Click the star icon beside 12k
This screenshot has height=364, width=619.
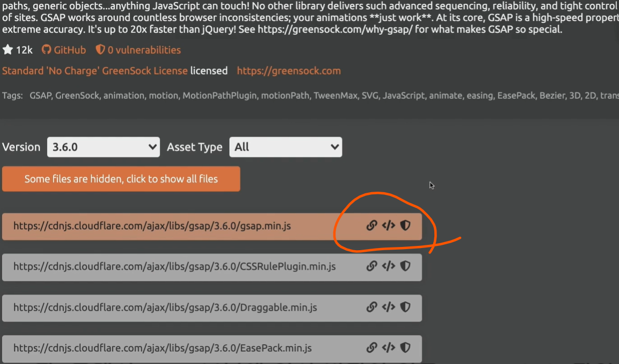pos(8,49)
